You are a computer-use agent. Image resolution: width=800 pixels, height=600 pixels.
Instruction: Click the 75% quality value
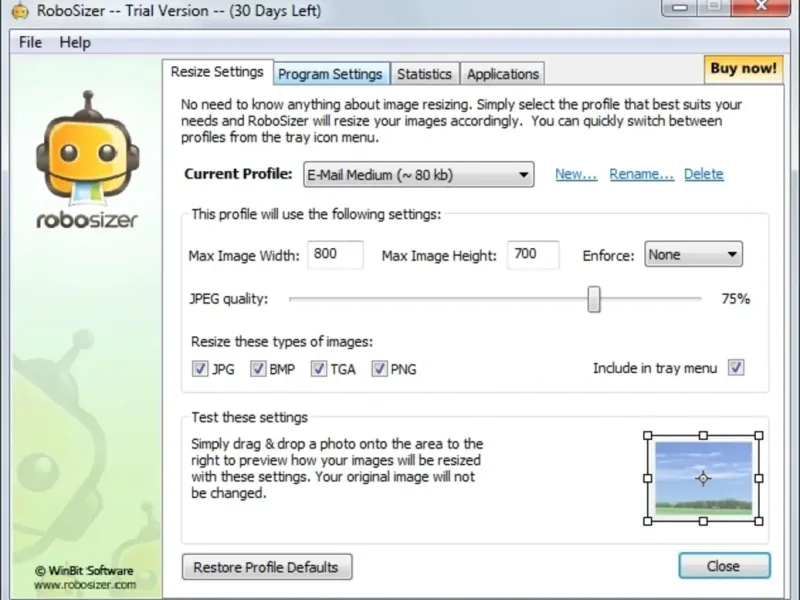tap(736, 299)
